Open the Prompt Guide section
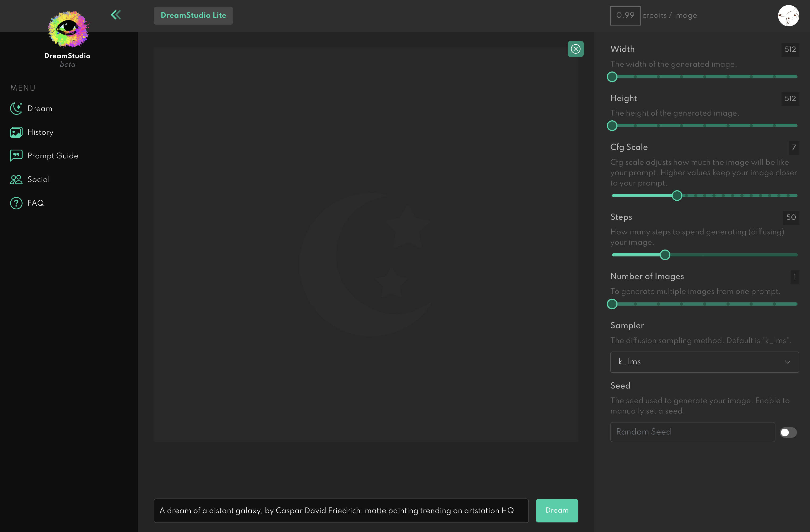The height and width of the screenshot is (532, 810). click(53, 155)
